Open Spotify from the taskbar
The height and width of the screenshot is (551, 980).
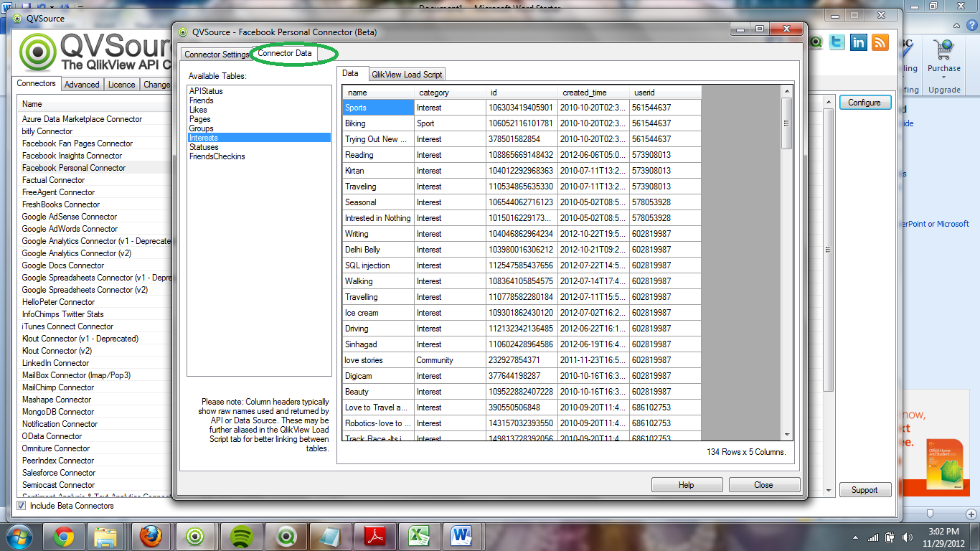(241, 536)
